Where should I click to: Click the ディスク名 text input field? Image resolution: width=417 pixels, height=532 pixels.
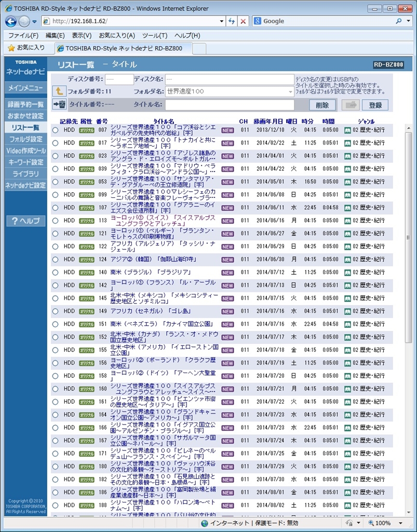[x=230, y=79]
